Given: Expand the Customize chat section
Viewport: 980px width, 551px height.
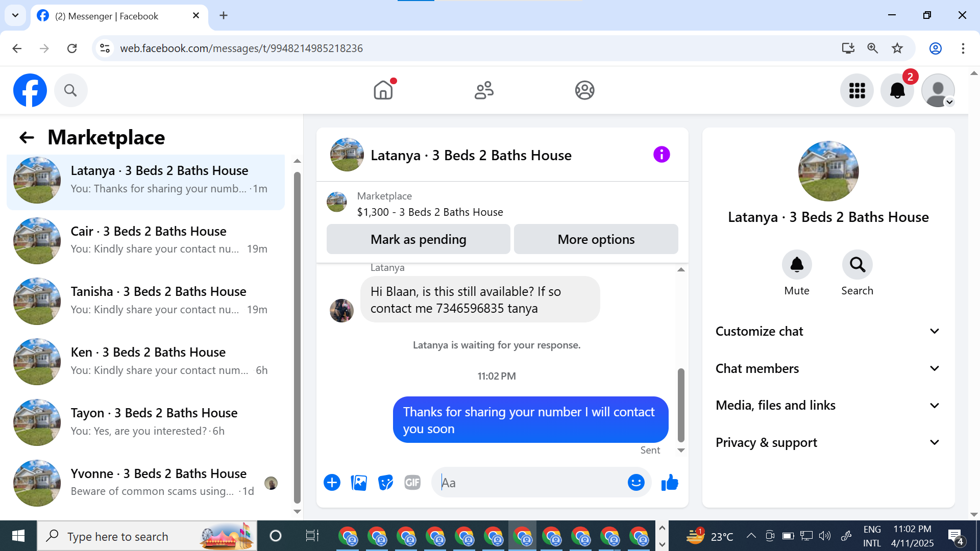Looking at the screenshot, I should point(828,331).
